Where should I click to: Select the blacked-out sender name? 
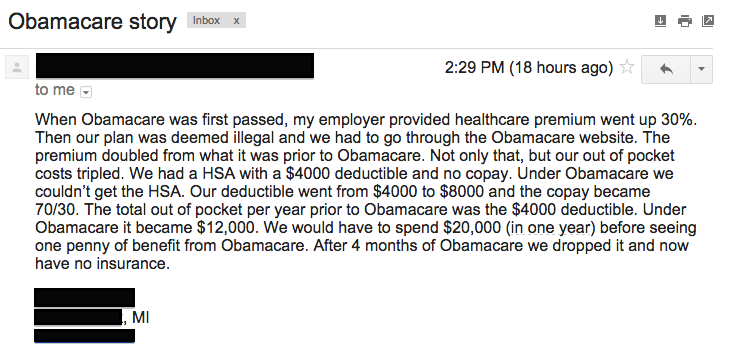click(175, 66)
